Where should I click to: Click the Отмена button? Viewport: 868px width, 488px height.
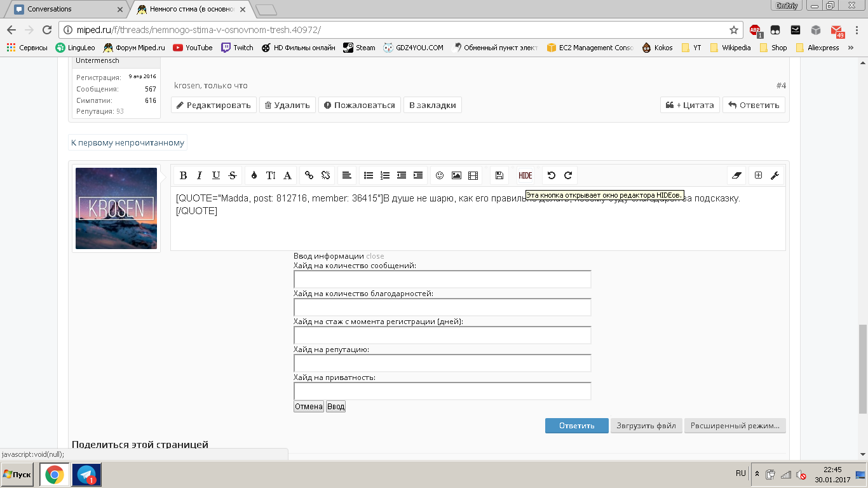309,407
